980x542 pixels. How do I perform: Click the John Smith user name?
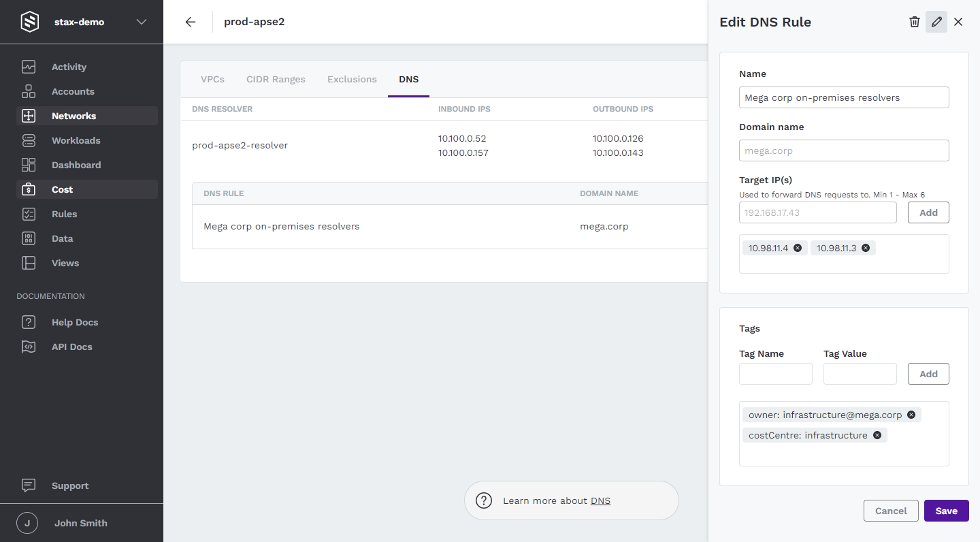[81, 523]
